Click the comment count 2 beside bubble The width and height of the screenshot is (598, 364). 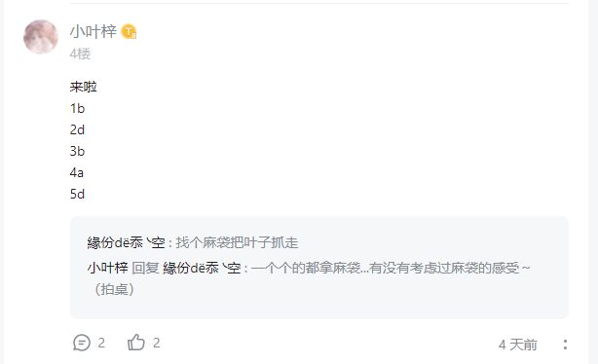[x=101, y=343]
